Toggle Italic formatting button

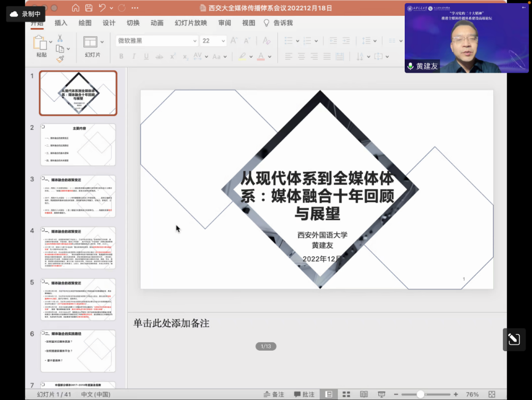133,56
